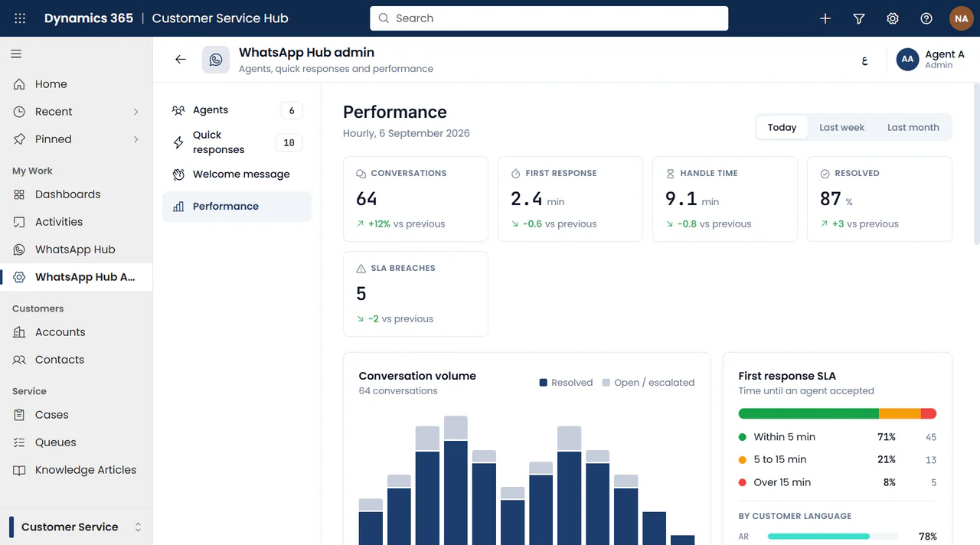Viewport: 980px width, 545px height.
Task: Click the Home icon in sidebar
Action: coord(20,84)
